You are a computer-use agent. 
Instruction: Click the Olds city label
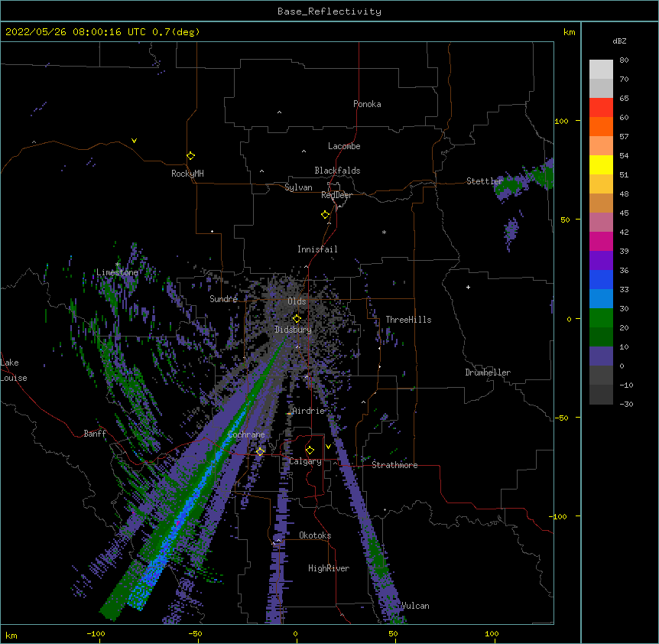297,301
